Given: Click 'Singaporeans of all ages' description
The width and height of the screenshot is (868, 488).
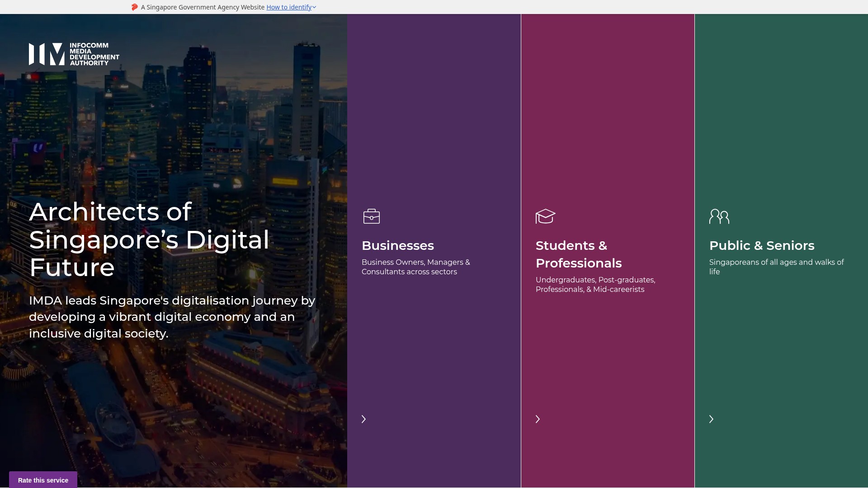Looking at the screenshot, I should pyautogui.click(x=777, y=267).
